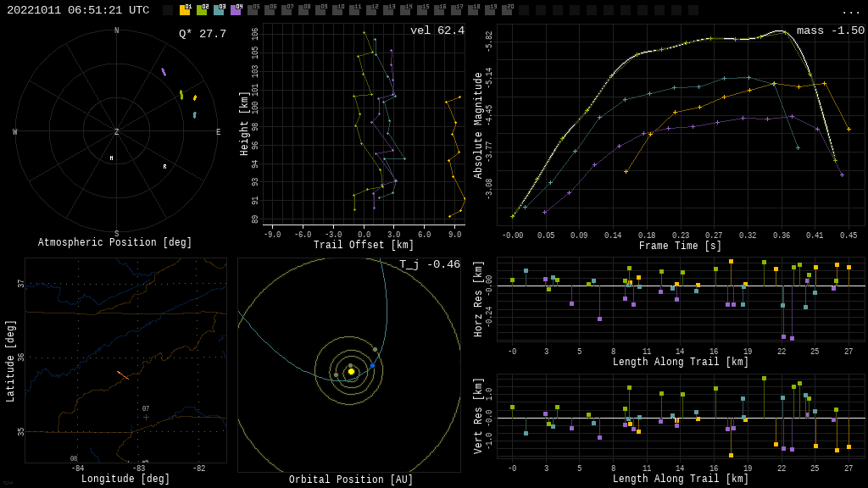868x488 pixels.
Task: Click the Q* 27.7 quality value
Action: (x=202, y=34)
